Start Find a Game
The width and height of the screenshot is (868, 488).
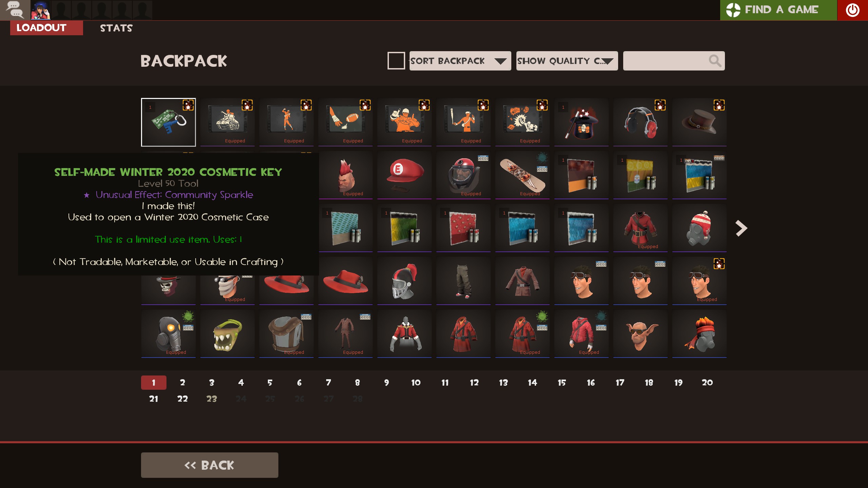click(778, 10)
